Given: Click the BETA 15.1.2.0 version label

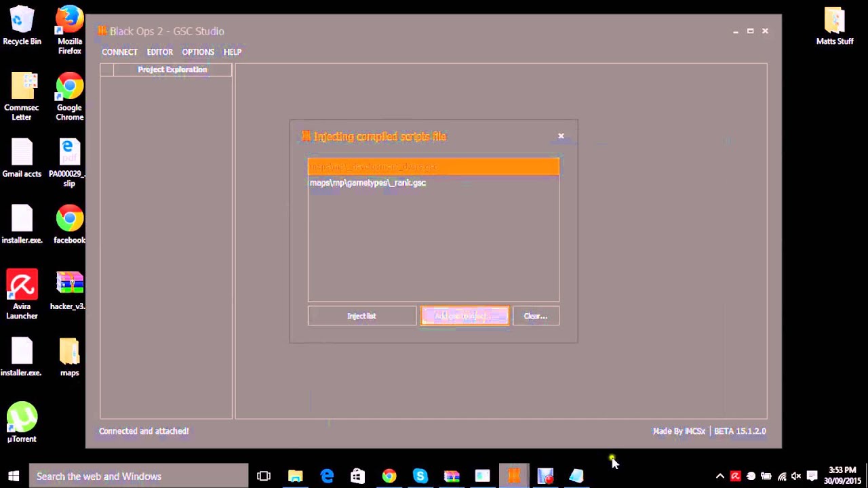Looking at the screenshot, I should (x=740, y=431).
